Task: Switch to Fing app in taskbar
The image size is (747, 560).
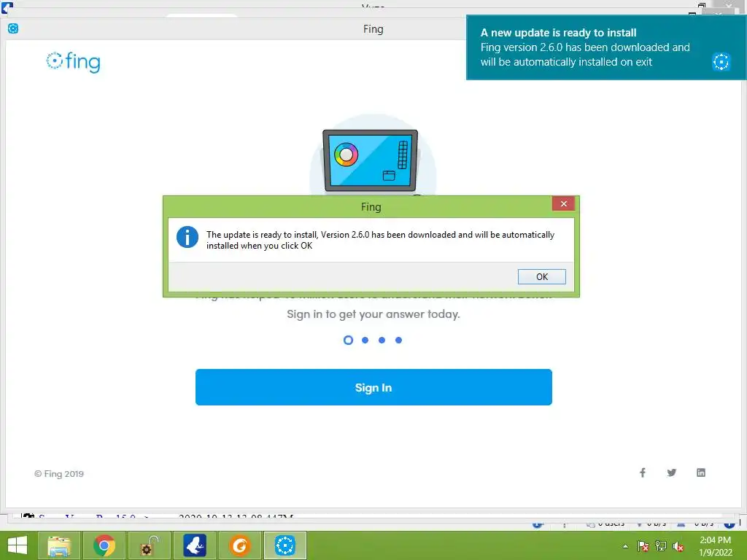Action: tap(285, 545)
